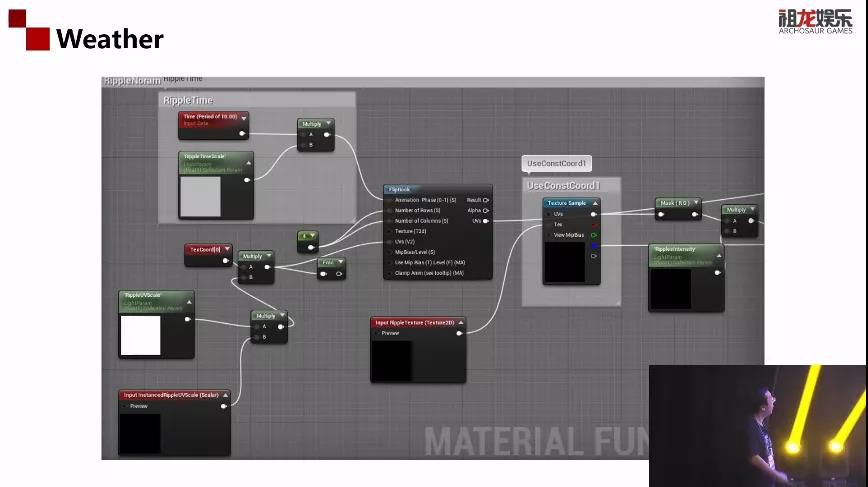Image resolution: width=868 pixels, height=487 pixels.
Task: Select the Input RippleTexture preview thumbnail
Action: pos(392,361)
